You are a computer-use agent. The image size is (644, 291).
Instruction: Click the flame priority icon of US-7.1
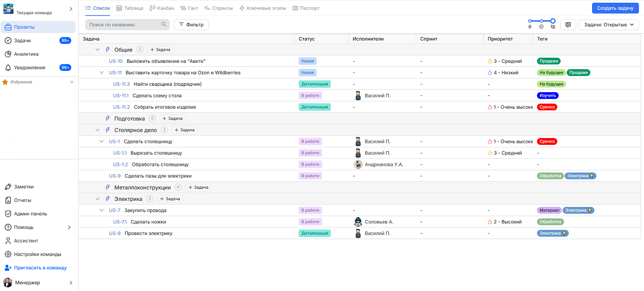(490, 222)
